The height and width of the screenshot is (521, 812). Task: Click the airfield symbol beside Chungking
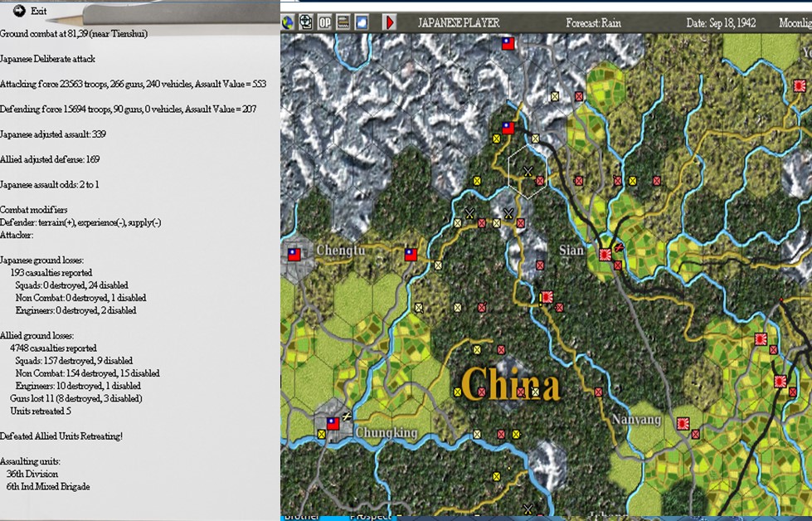[x=347, y=416]
